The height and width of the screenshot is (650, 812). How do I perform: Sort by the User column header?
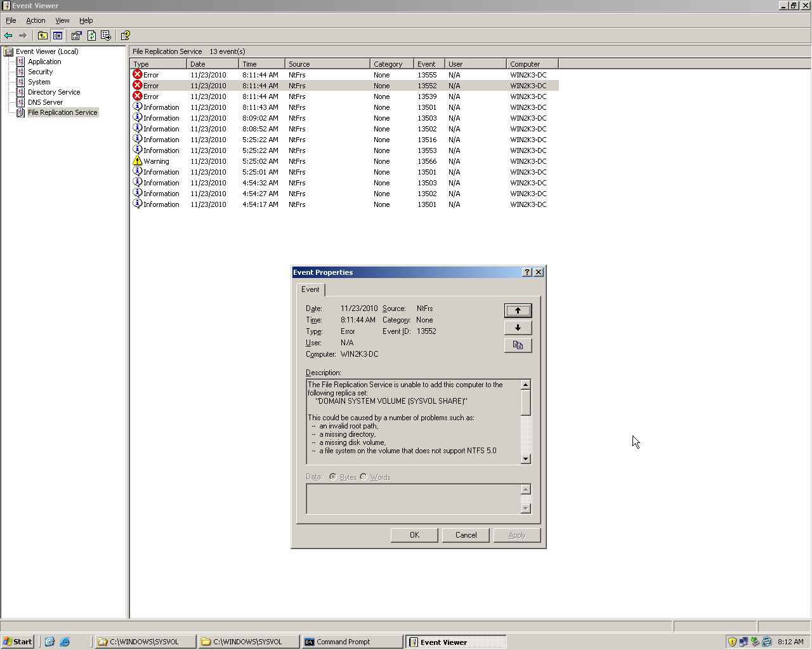476,63
